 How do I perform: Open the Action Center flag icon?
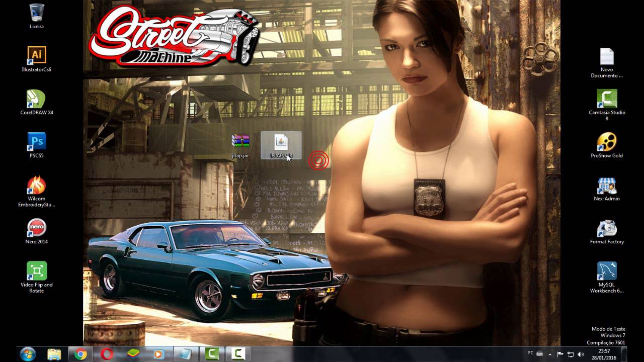coord(560,354)
